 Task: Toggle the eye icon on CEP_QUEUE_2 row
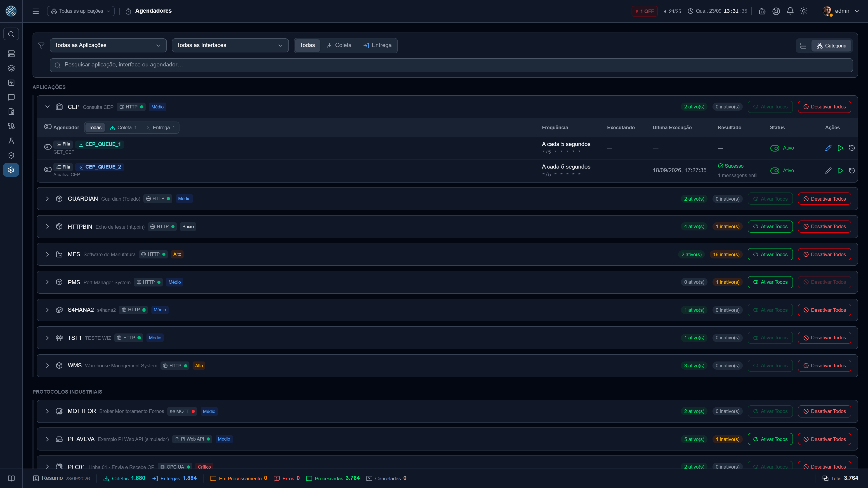(x=48, y=169)
